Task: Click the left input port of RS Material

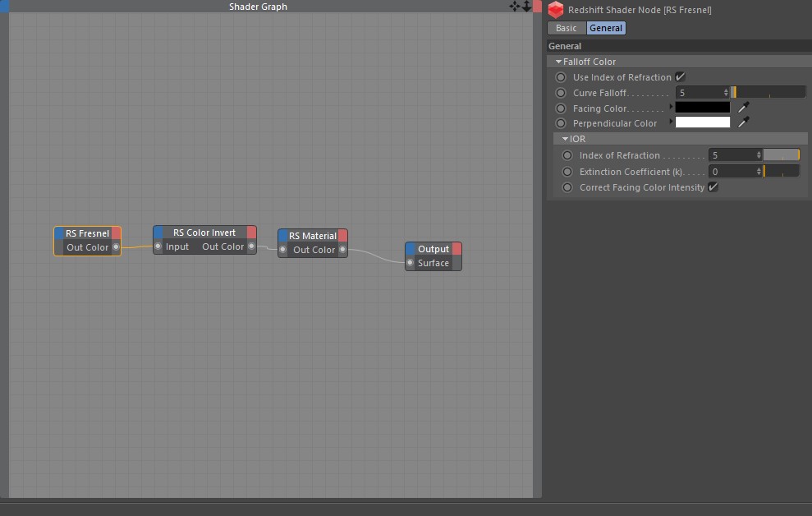Action: [x=282, y=250]
